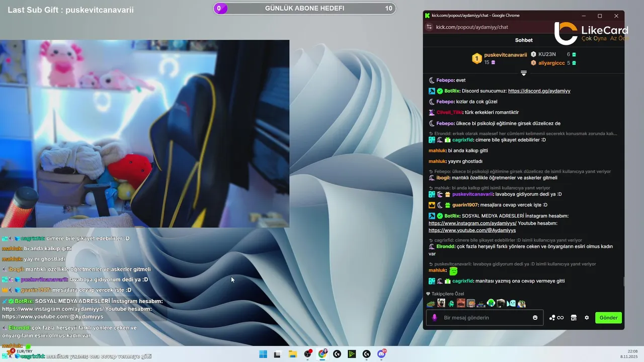Viewport: 644px width, 362px height.
Task: Open Task View from taskbar
Action: pyautogui.click(x=277, y=354)
